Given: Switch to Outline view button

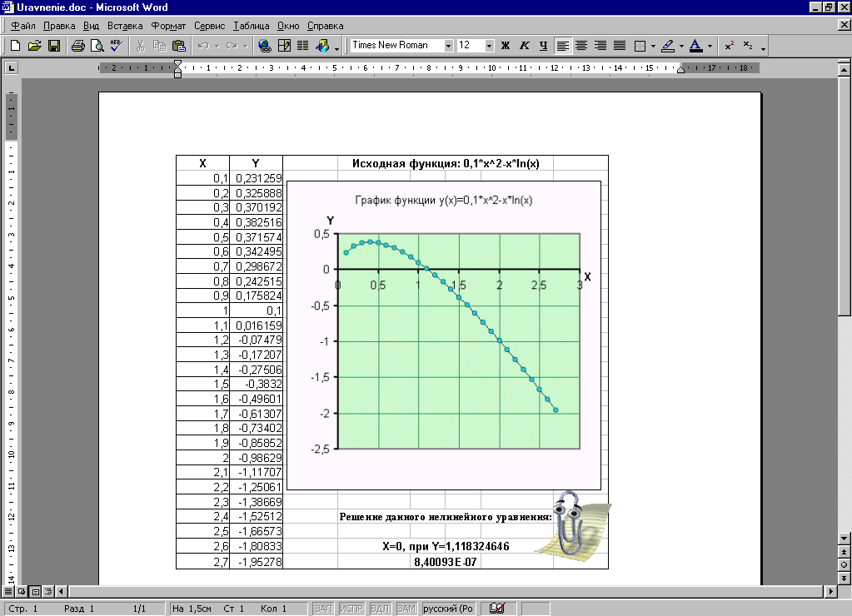Looking at the screenshot, I should [48, 592].
